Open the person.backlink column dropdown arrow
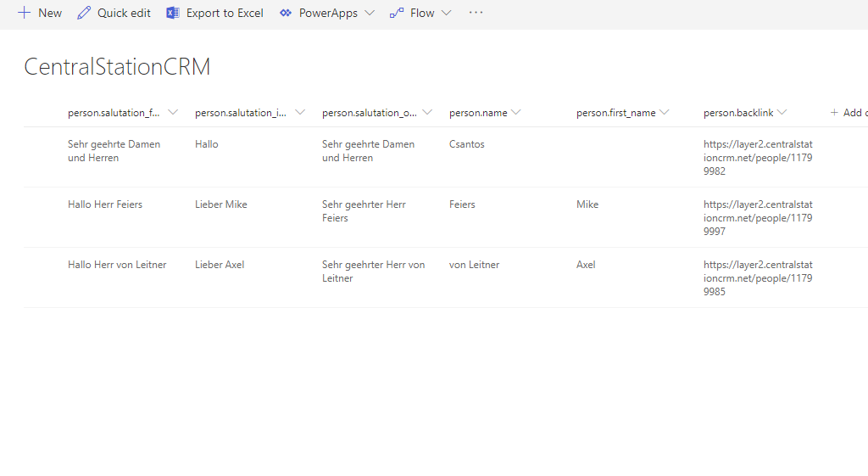 [782, 113]
